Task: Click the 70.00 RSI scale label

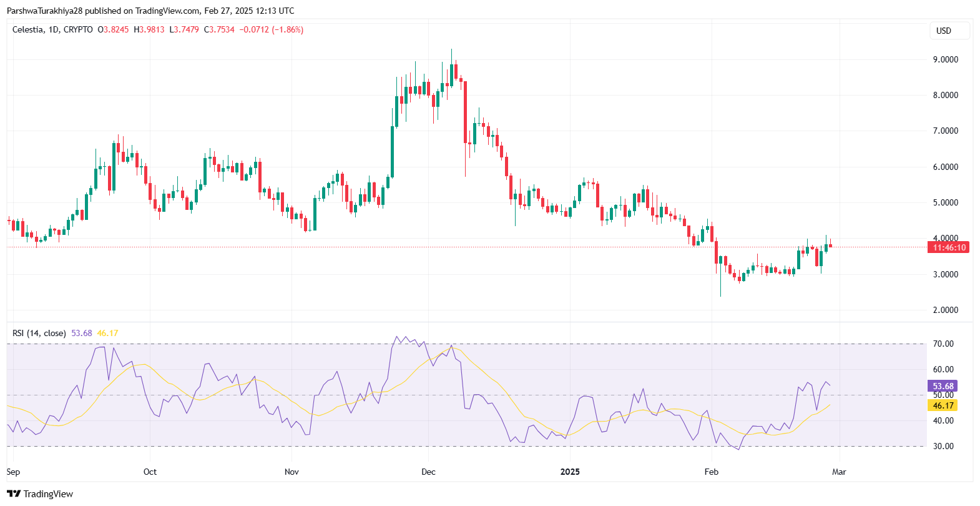Action: [x=943, y=344]
